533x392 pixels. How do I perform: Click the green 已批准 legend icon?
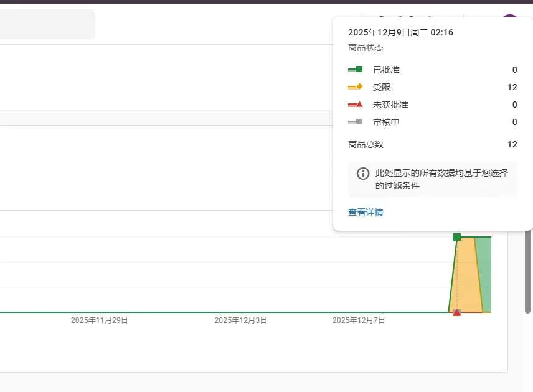pos(356,70)
